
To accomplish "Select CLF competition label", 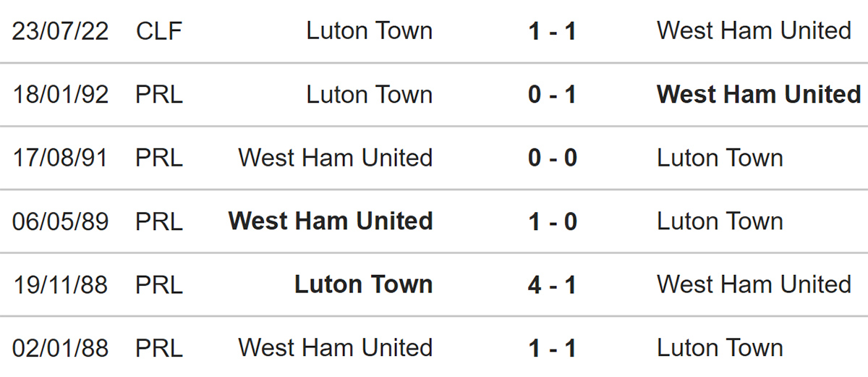I will [158, 31].
